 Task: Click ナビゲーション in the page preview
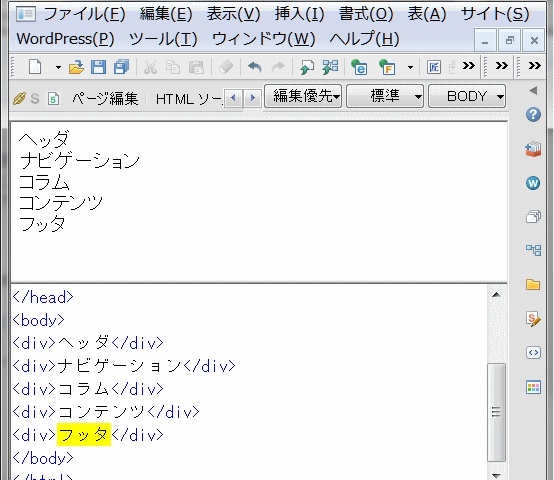click(80, 161)
